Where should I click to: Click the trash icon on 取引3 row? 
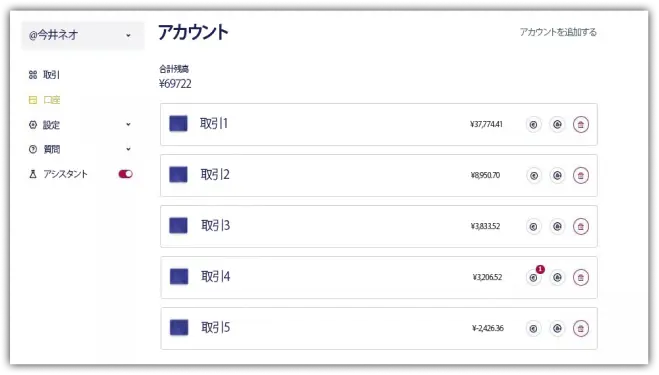click(x=580, y=227)
